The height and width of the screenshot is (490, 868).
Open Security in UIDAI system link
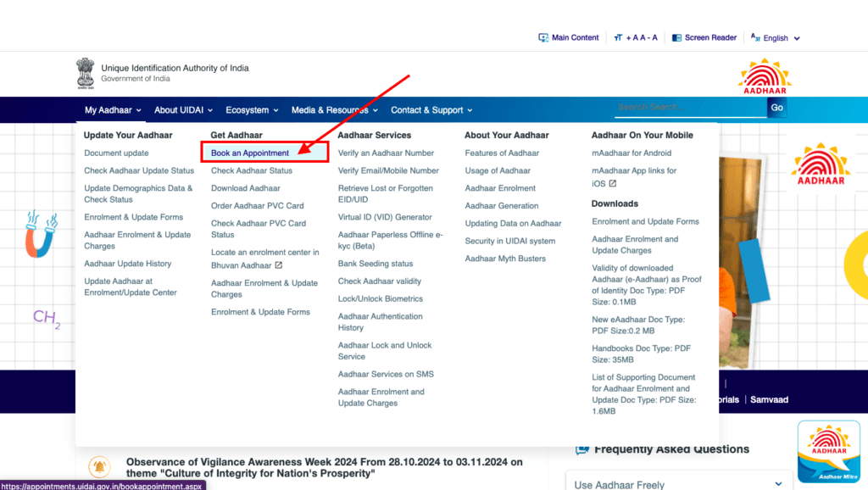point(509,241)
